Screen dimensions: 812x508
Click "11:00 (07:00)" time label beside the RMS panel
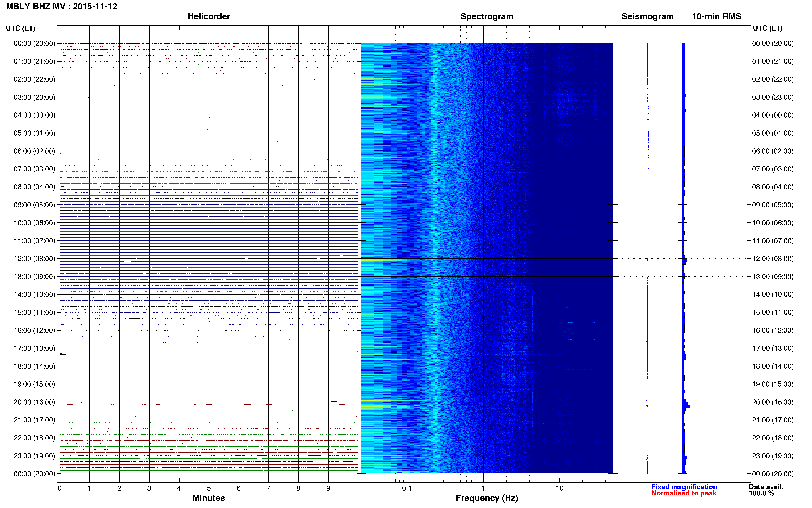(773, 241)
